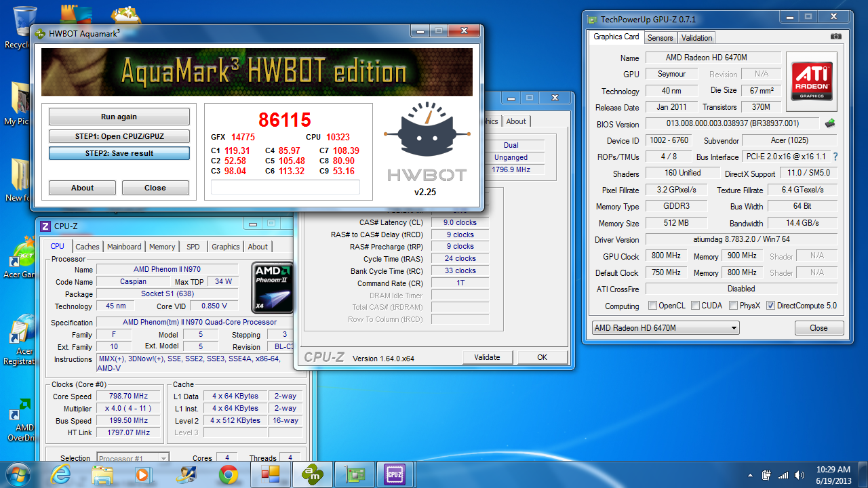Click the volume speaker tray icon
The height and width of the screenshot is (488, 868).
800,475
